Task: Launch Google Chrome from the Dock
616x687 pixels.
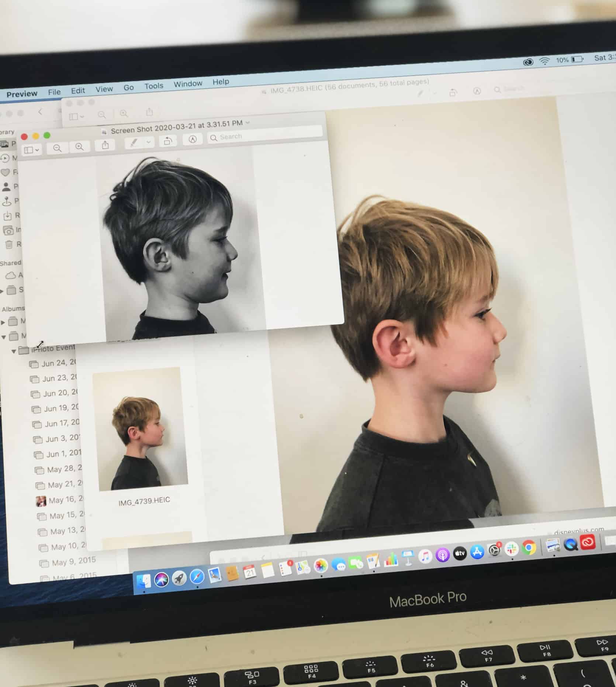Action: [529, 548]
